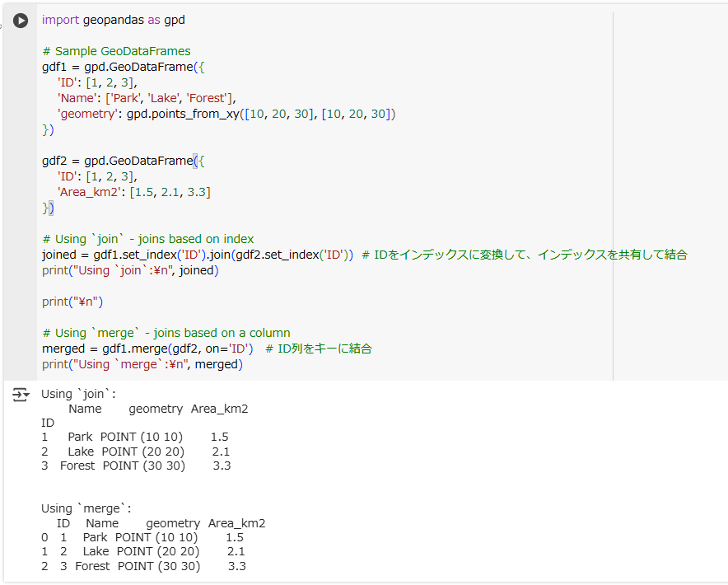728x585 pixels.
Task: Click the merge output row indexed 2 (Forest)
Action: [143, 566]
